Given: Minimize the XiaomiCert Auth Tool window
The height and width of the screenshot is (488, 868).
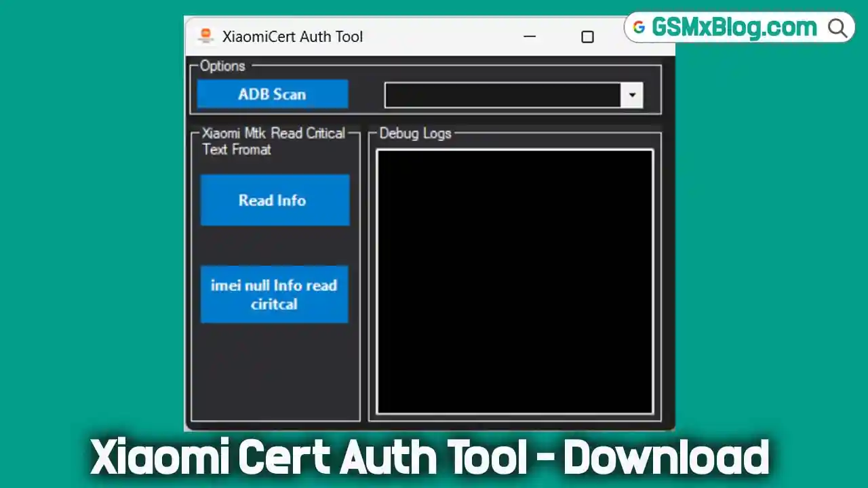Looking at the screenshot, I should click(530, 37).
